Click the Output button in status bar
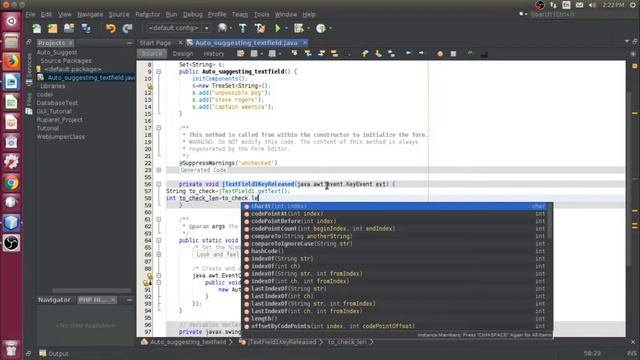Viewport: 640px width, 360px height. pos(54,353)
